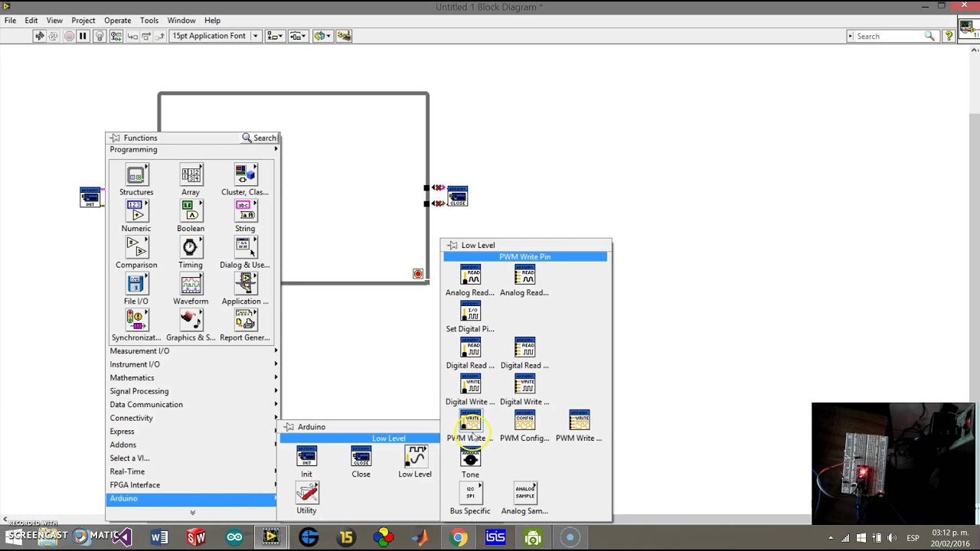Open Google Chrome from taskbar
This screenshot has height=551, width=980.
[459, 537]
